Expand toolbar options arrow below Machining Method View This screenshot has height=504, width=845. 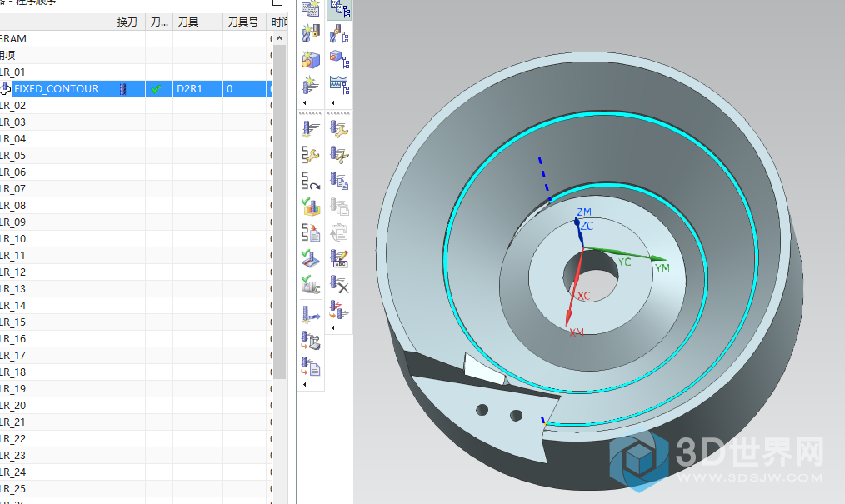tap(333, 102)
